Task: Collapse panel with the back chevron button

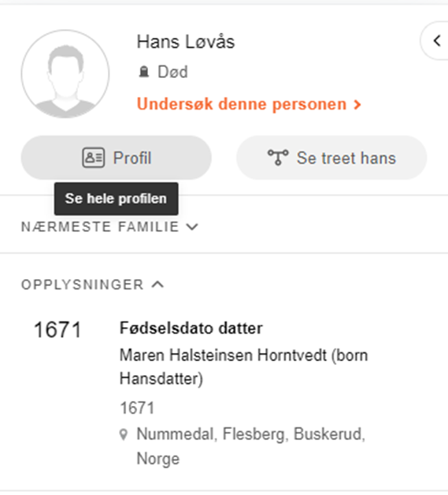Action: 437,41
